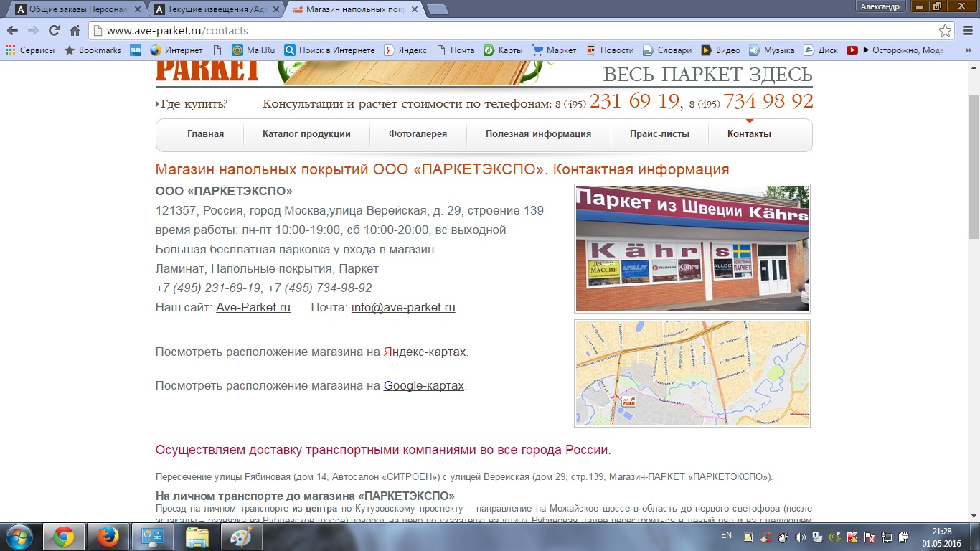Open the Каталог продукции menu item
The height and width of the screenshot is (551, 980).
click(306, 134)
